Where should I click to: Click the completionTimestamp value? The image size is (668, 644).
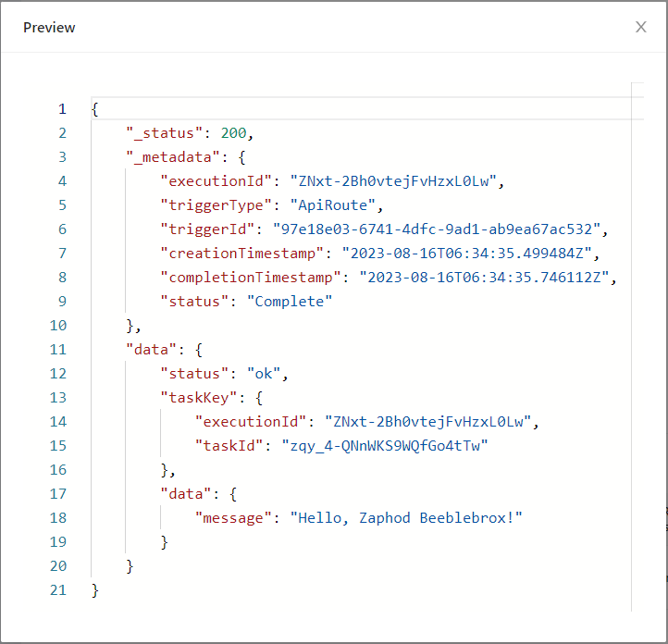click(487, 278)
